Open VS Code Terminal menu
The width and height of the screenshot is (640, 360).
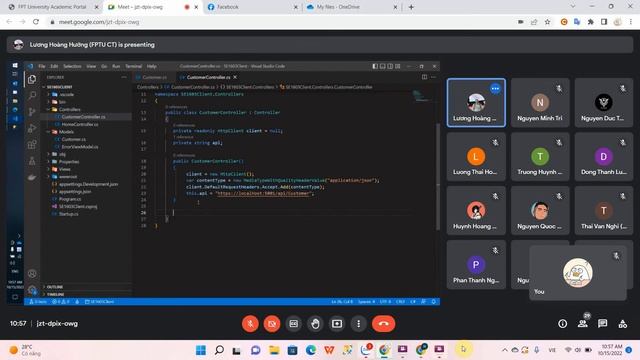coord(133,66)
